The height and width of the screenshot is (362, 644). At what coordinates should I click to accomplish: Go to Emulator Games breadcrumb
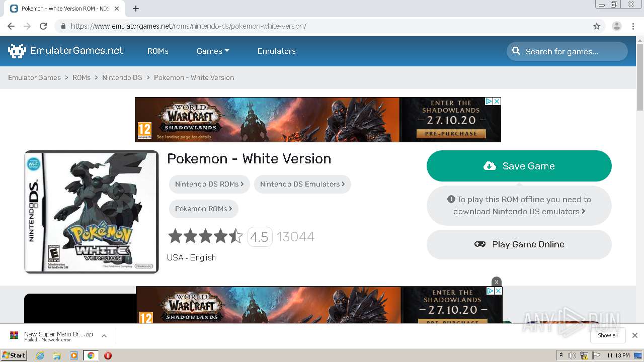click(x=34, y=77)
